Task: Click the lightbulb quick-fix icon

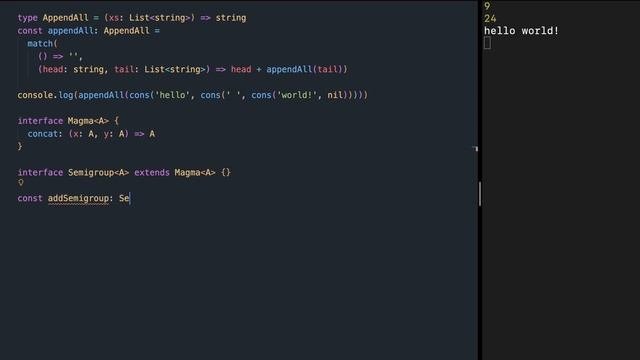Action: 21,183
